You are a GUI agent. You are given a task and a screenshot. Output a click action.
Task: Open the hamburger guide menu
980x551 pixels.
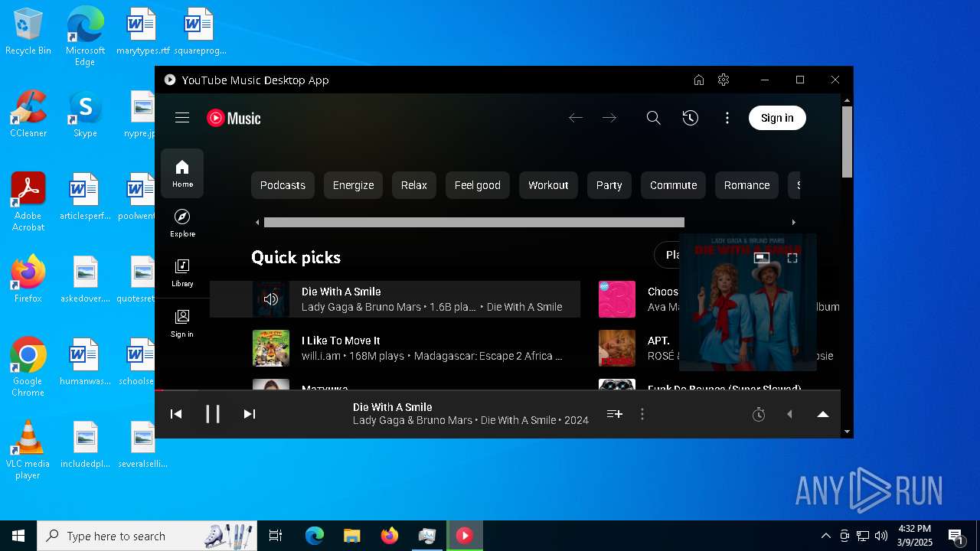[182, 118]
